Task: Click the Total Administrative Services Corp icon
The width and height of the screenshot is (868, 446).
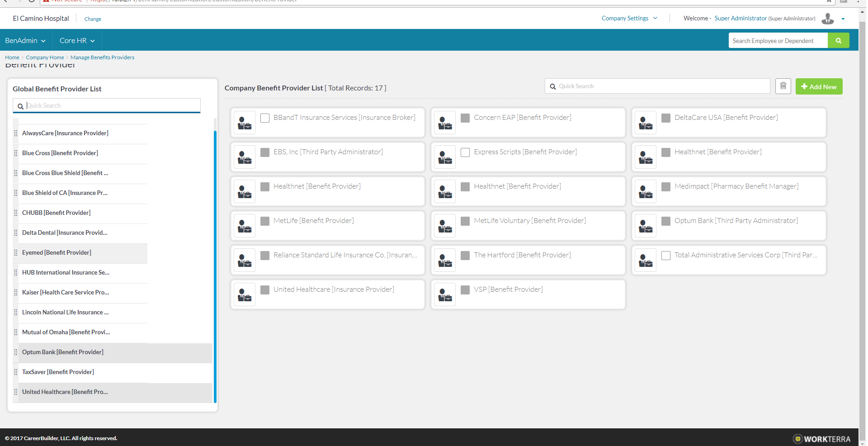Action: pyautogui.click(x=646, y=261)
